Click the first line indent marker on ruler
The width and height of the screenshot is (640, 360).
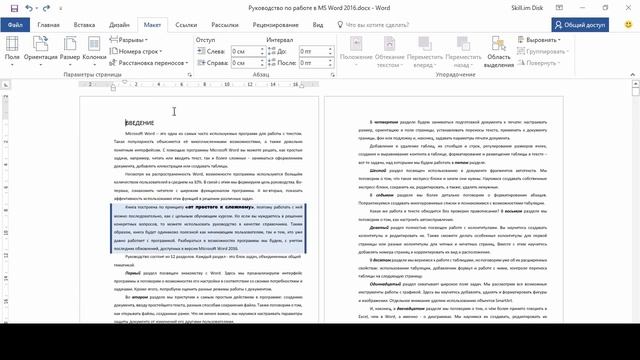pos(125,82)
